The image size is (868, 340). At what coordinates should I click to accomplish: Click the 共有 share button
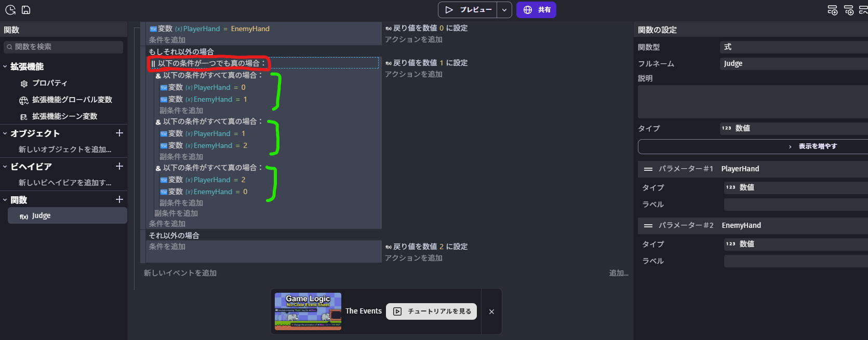(536, 10)
